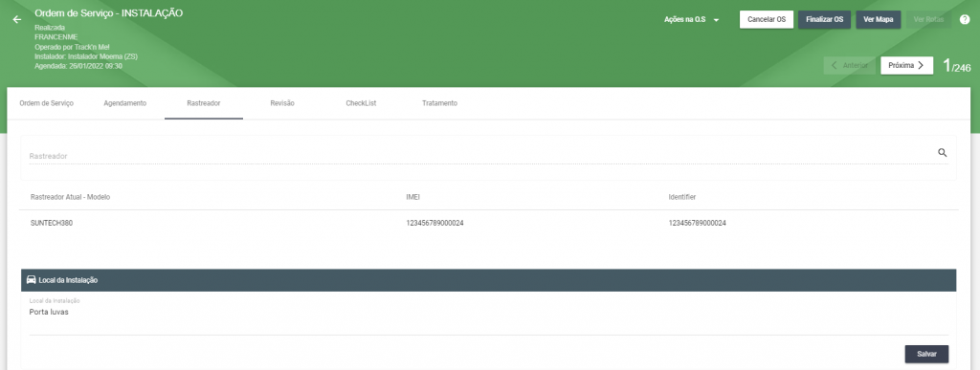The width and height of the screenshot is (980, 370).
Task: Open the help question mark icon
Action: coord(965,19)
